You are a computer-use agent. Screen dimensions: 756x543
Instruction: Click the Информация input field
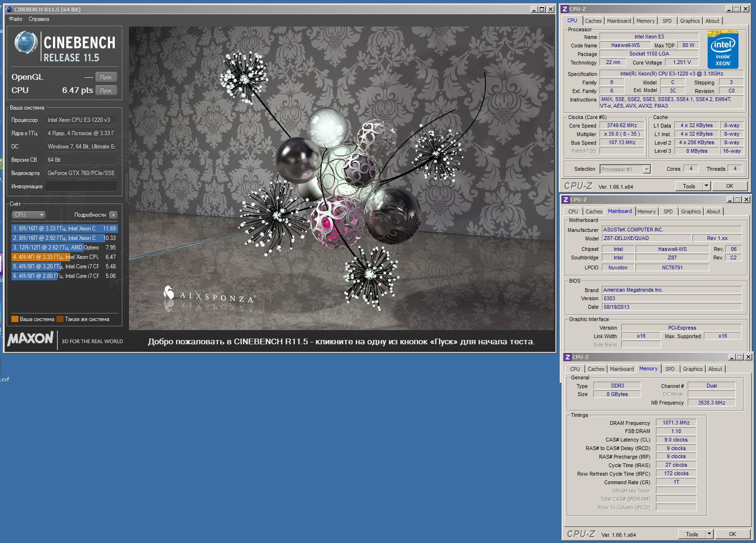click(x=81, y=186)
